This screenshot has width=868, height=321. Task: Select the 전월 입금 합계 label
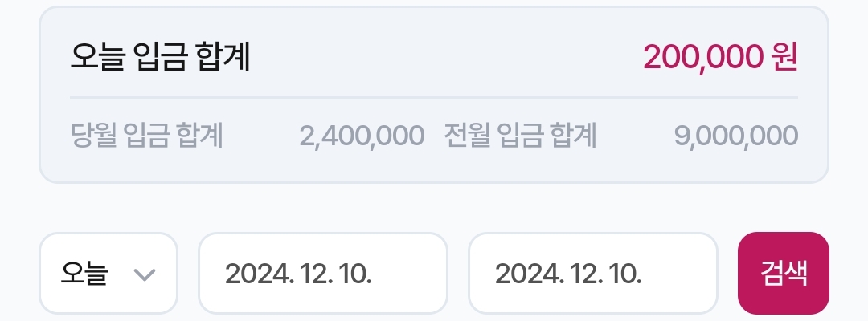point(520,136)
